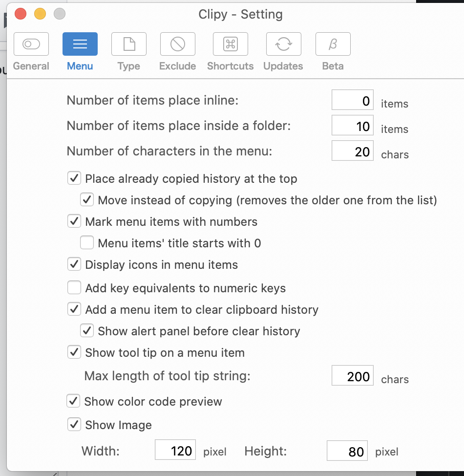464x476 pixels.
Task: Uncheck Move instead of copying option
Action: point(87,200)
